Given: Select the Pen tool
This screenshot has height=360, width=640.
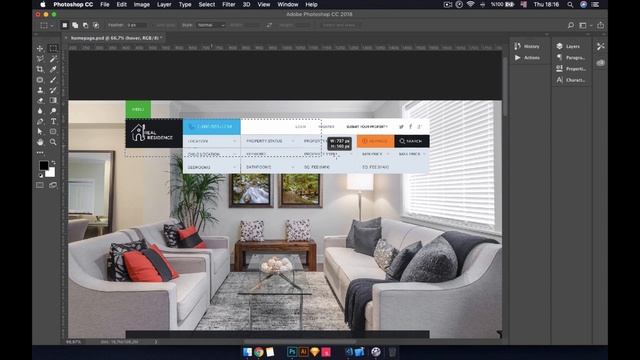Looking at the screenshot, I should (x=40, y=121).
